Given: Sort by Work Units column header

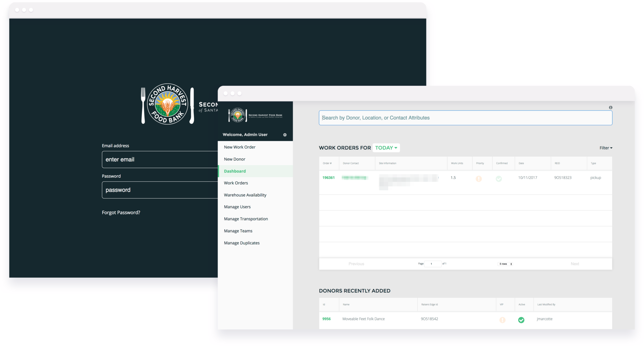Looking at the screenshot, I should [x=460, y=163].
